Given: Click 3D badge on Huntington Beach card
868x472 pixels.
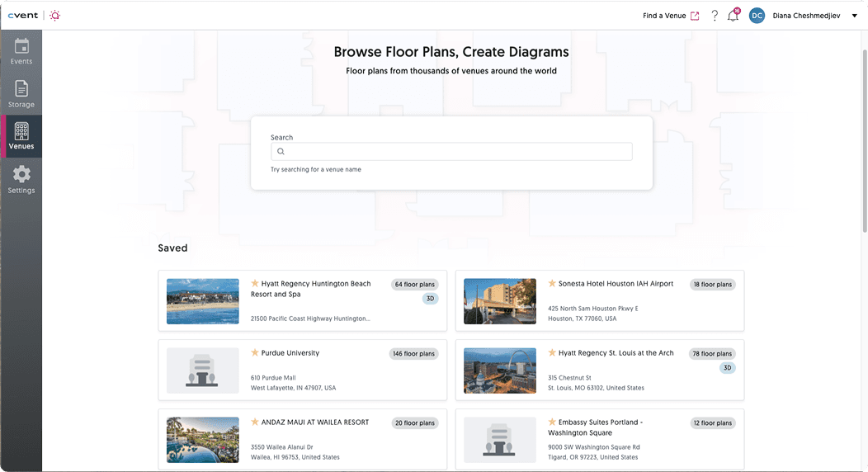Looking at the screenshot, I should 430,298.
